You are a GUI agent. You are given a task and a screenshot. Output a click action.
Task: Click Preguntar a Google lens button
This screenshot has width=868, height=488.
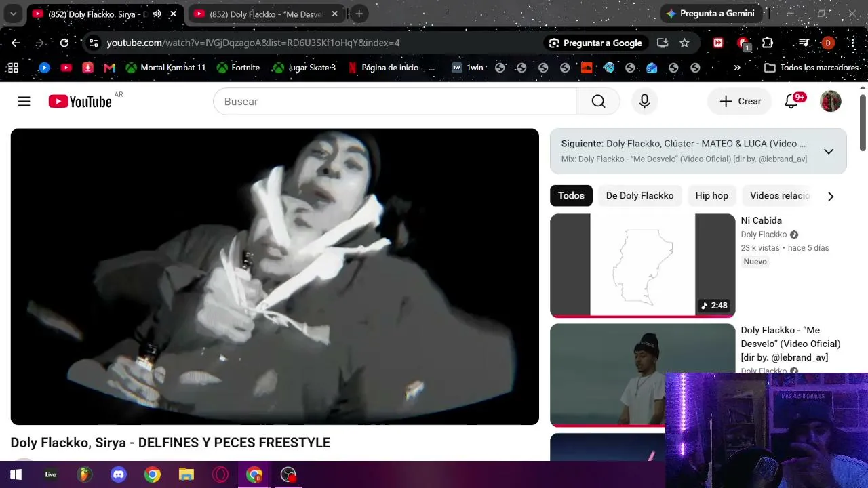[595, 43]
